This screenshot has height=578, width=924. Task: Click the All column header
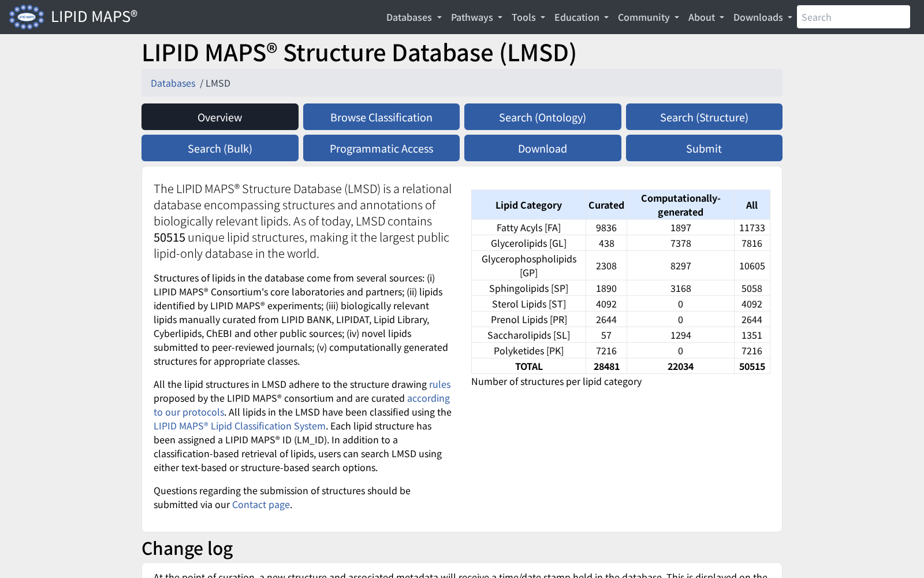point(752,205)
